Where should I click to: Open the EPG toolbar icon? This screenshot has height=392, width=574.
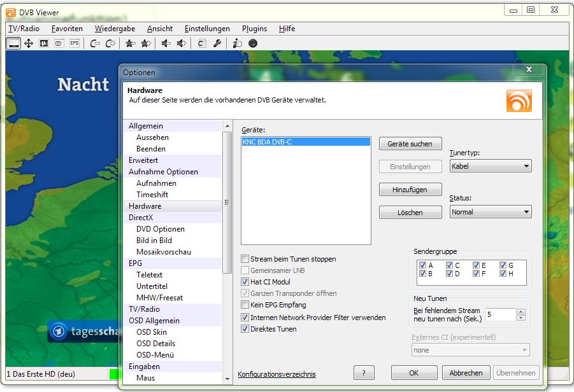click(x=75, y=43)
